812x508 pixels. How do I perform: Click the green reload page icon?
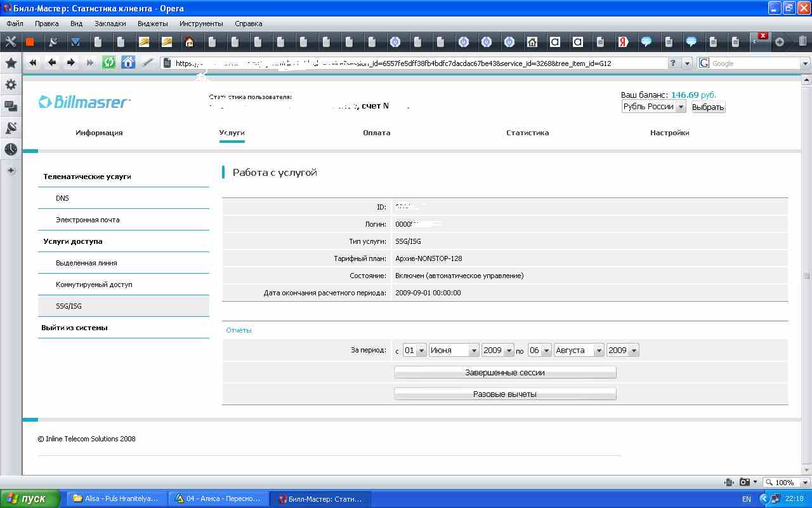point(109,62)
